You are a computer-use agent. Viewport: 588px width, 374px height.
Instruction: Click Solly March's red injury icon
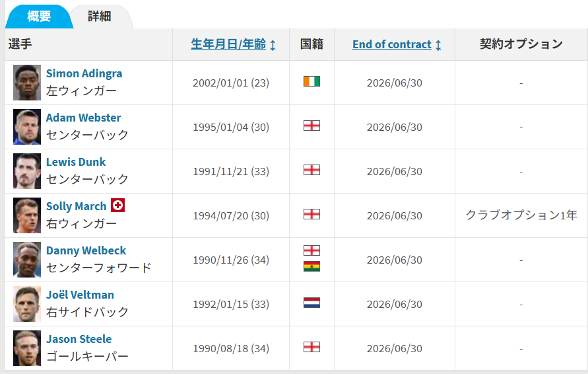[117, 206]
